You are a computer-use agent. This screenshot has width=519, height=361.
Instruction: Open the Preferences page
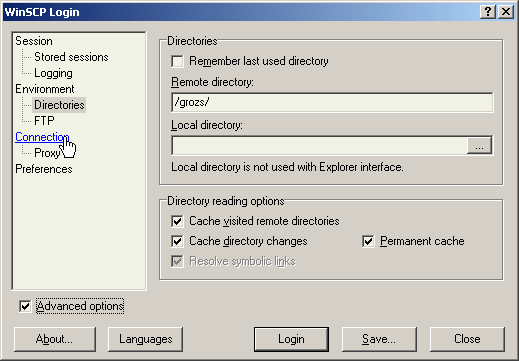pos(44,169)
